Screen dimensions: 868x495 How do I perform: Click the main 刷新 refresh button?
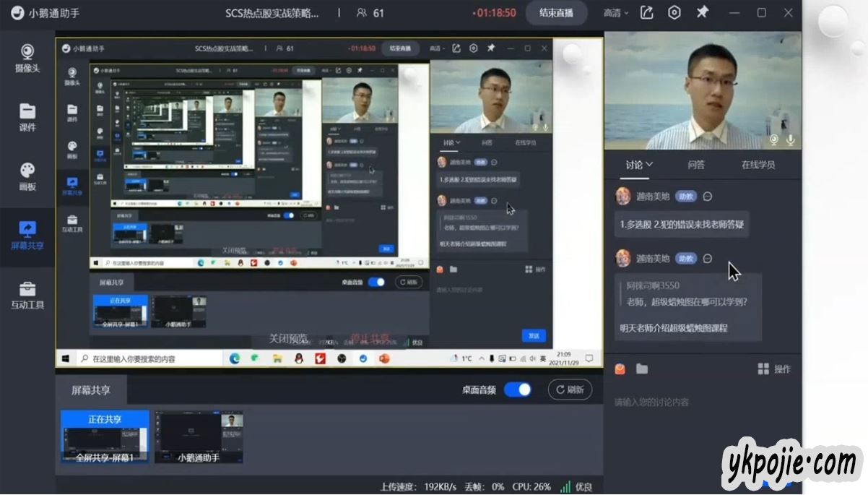tap(570, 389)
